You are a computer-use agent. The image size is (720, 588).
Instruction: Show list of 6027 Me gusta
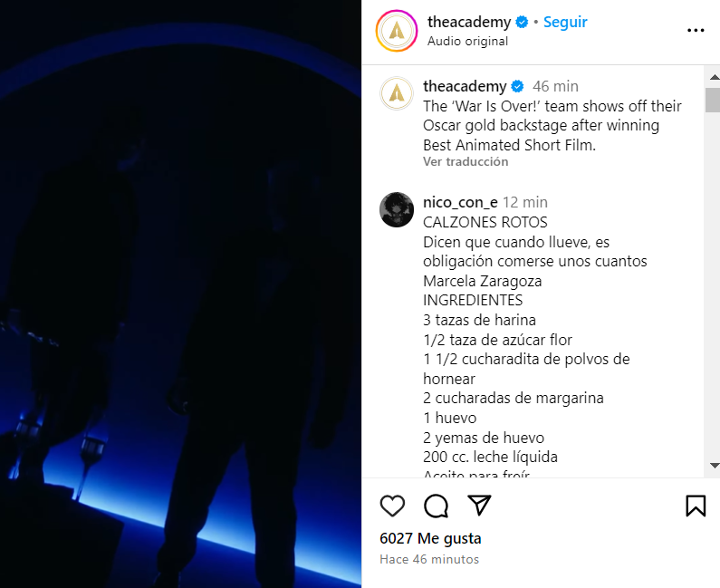point(430,538)
